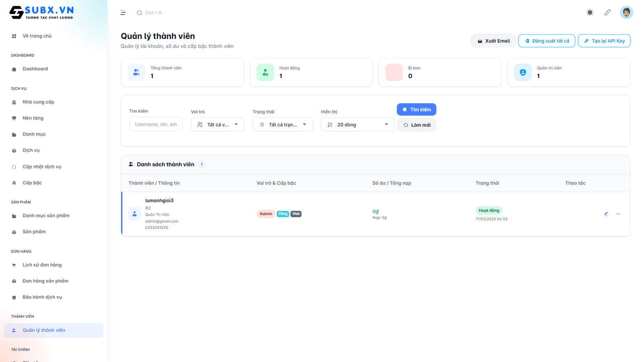Expand the Trạng thái filter dropdown
Image resolution: width=644 pixels, height=362 pixels.
point(283,125)
